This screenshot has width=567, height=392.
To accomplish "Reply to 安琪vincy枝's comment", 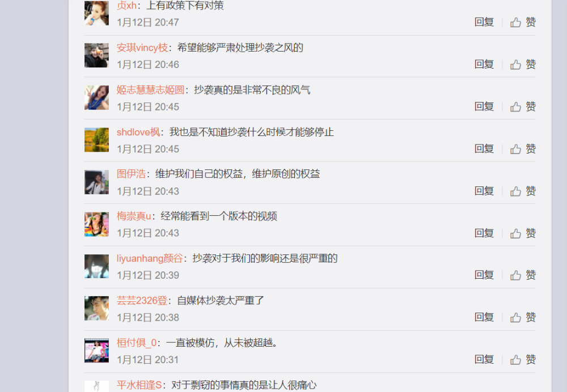I will 484,65.
